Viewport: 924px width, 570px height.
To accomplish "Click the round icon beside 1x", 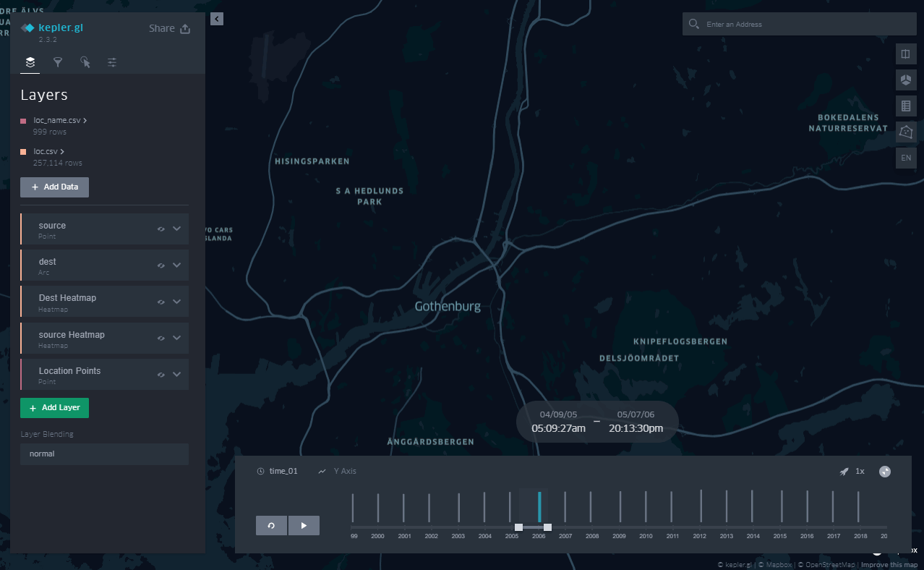I will pyautogui.click(x=885, y=472).
